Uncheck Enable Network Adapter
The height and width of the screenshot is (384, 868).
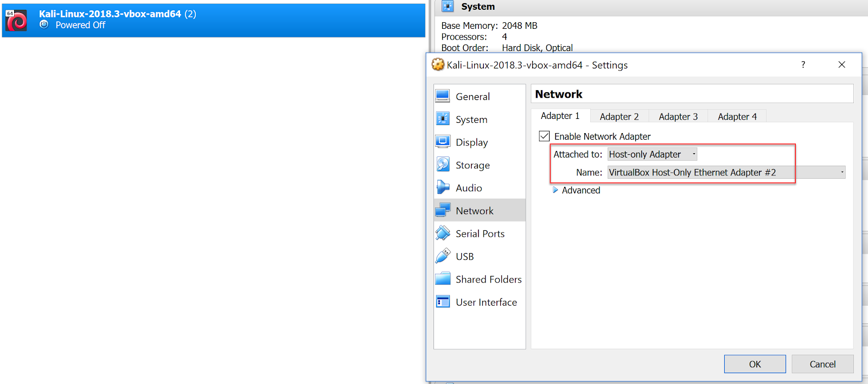pos(544,136)
